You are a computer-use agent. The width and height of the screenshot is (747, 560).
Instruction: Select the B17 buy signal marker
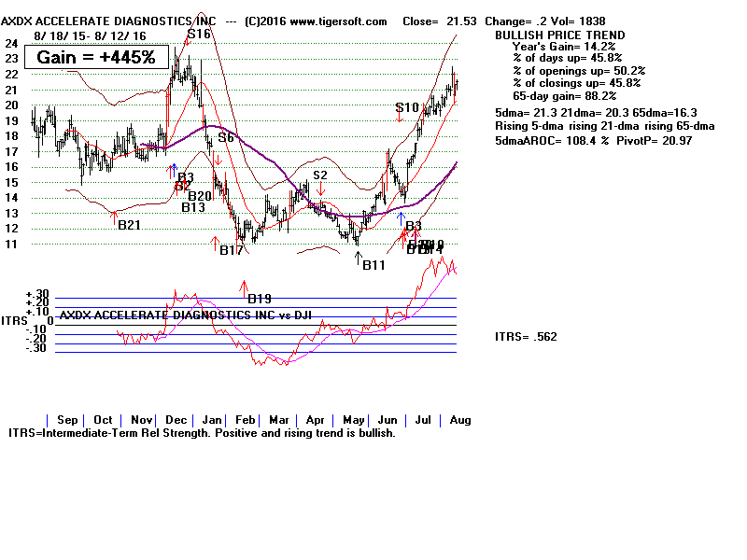232,250
